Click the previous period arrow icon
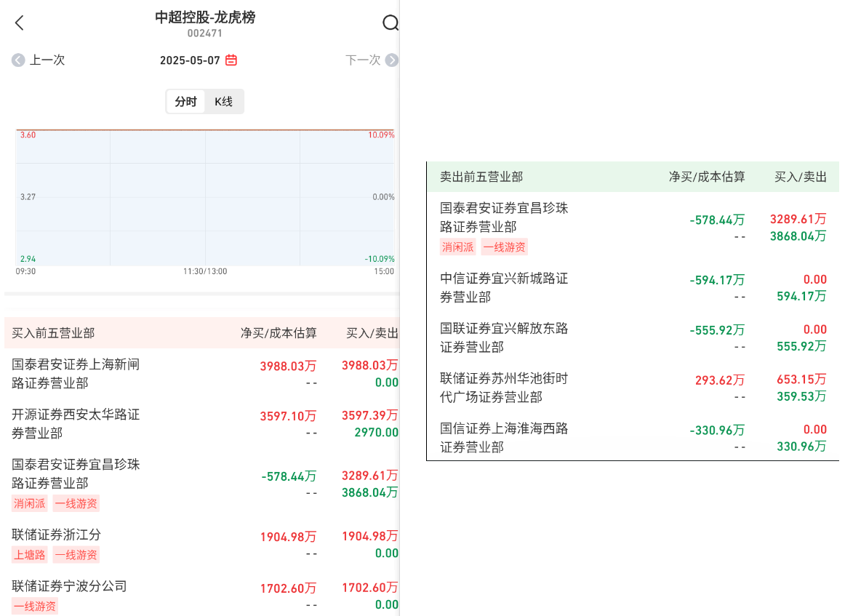The height and width of the screenshot is (616, 845). click(18, 60)
